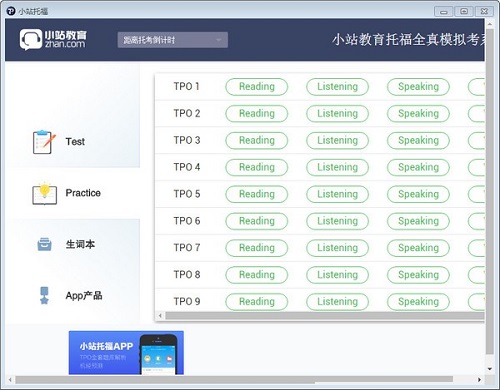This screenshot has width=500, height=390.
Task: Start TPO 1 Listening
Action: tap(337, 87)
